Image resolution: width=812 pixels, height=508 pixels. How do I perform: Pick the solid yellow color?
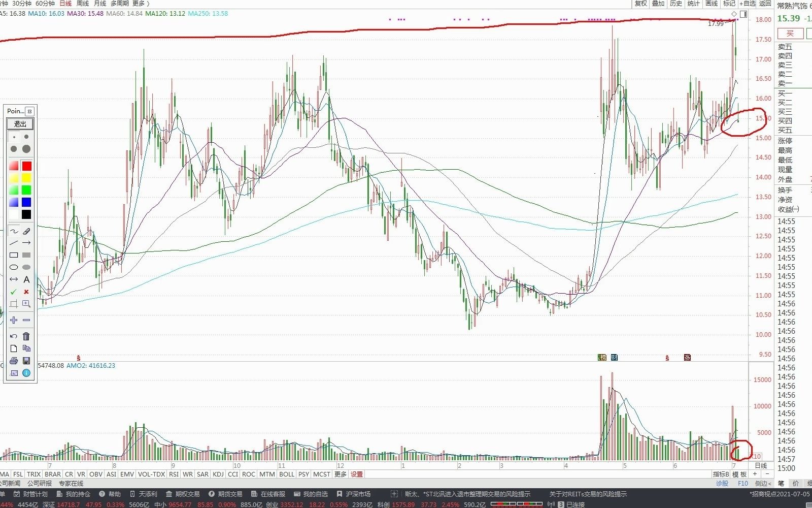click(x=26, y=178)
